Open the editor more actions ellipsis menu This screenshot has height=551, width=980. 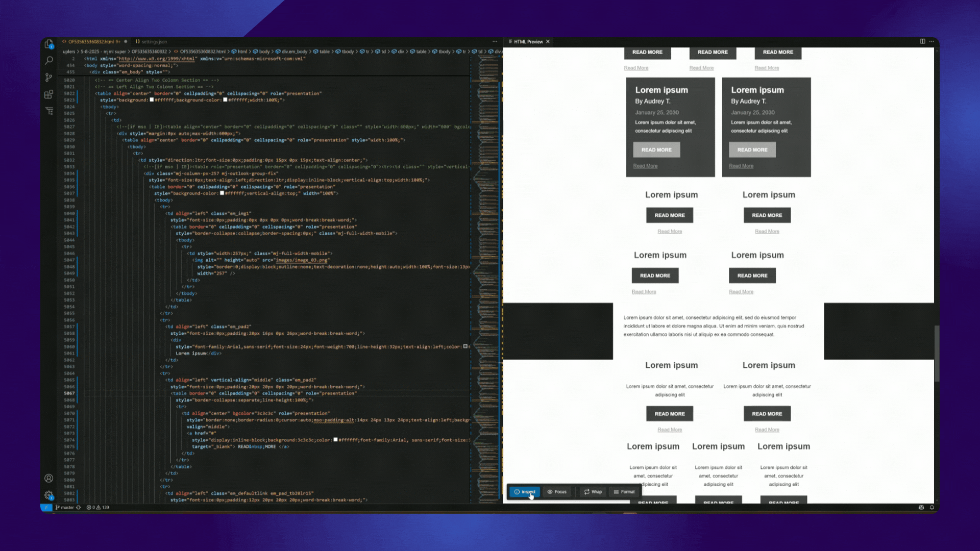[494, 41]
